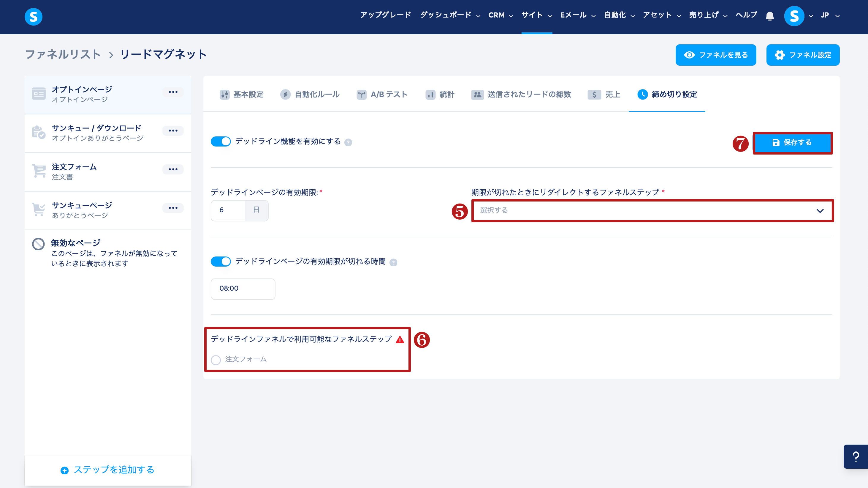This screenshot has width=868, height=488.
Task: Expand the Eメール menu
Action: 578,15
